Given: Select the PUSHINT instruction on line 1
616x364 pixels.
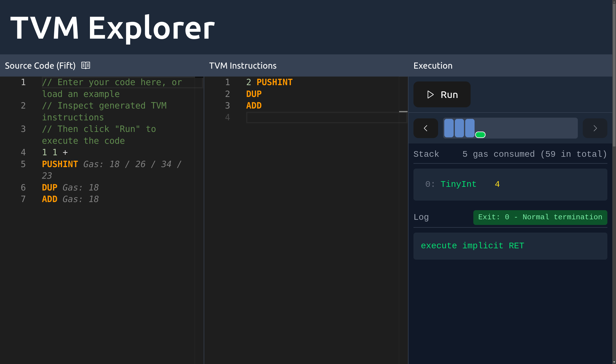Looking at the screenshot, I should point(274,82).
